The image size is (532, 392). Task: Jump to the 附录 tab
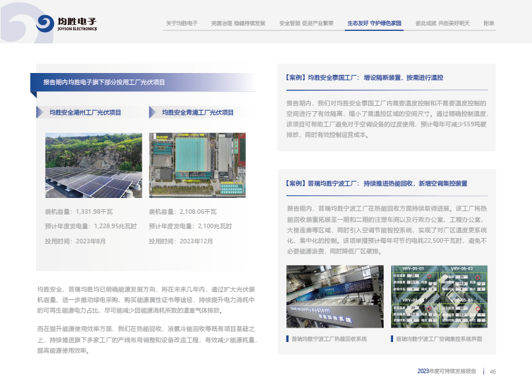tap(489, 23)
